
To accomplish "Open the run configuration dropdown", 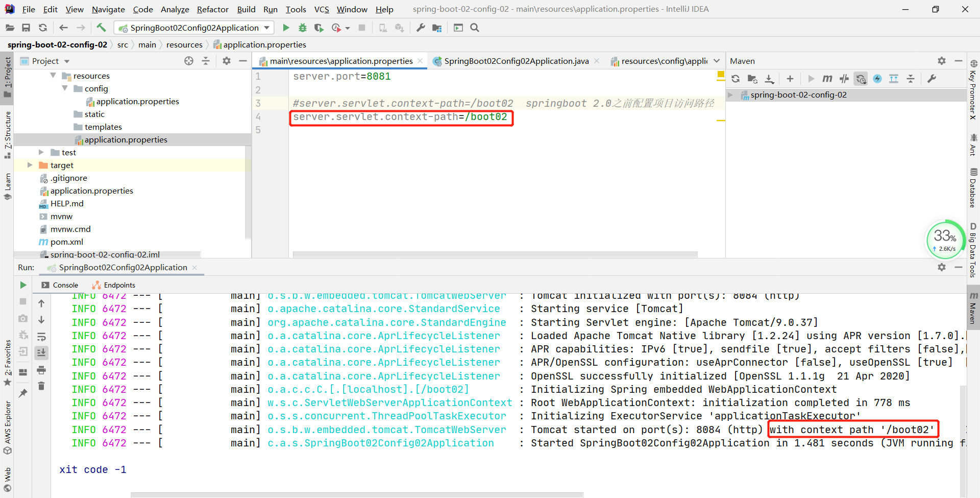I will (194, 28).
